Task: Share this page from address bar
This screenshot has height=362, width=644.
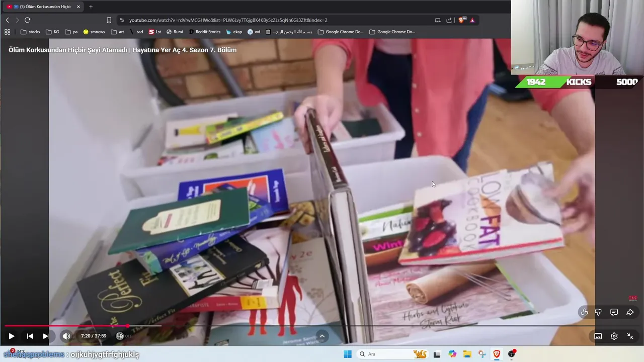Action: 449,20
